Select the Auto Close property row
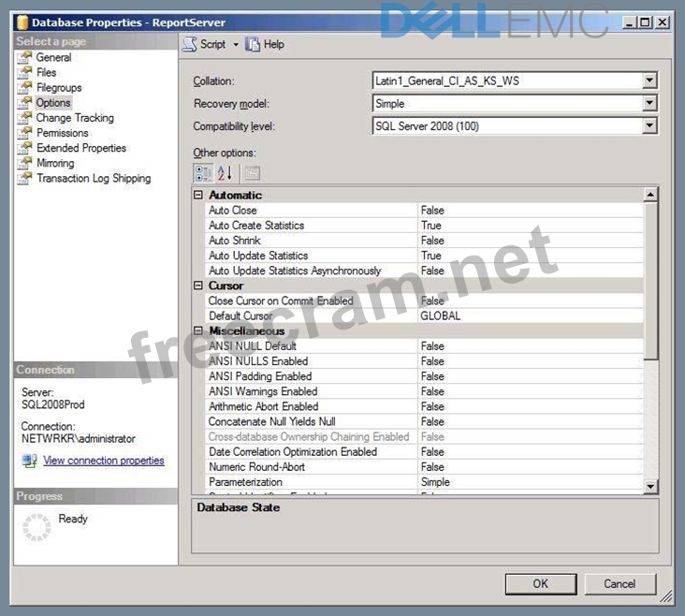The height and width of the screenshot is (616, 685). (x=424, y=211)
